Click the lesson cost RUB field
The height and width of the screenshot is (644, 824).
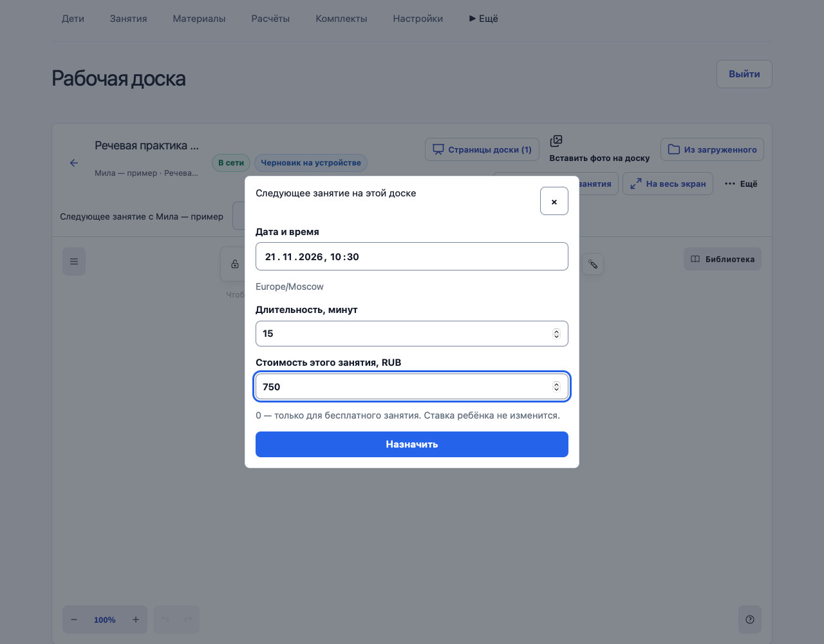coord(411,386)
